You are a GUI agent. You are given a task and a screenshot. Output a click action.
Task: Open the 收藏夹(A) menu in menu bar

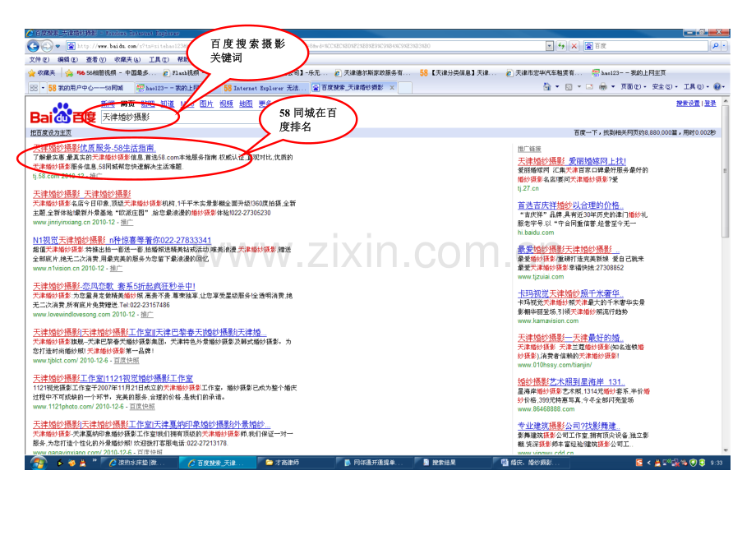click(x=127, y=60)
